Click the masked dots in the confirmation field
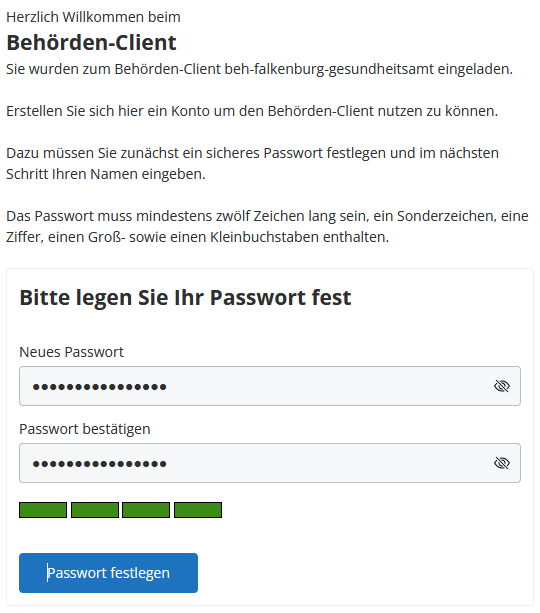Viewport: 540px width, 613px height. tap(100, 464)
